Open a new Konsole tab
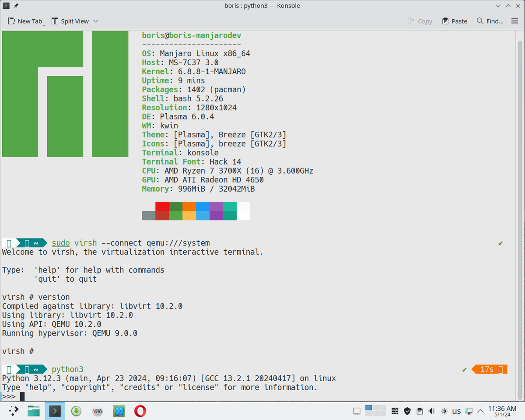This screenshot has height=420, width=525. coord(25,21)
